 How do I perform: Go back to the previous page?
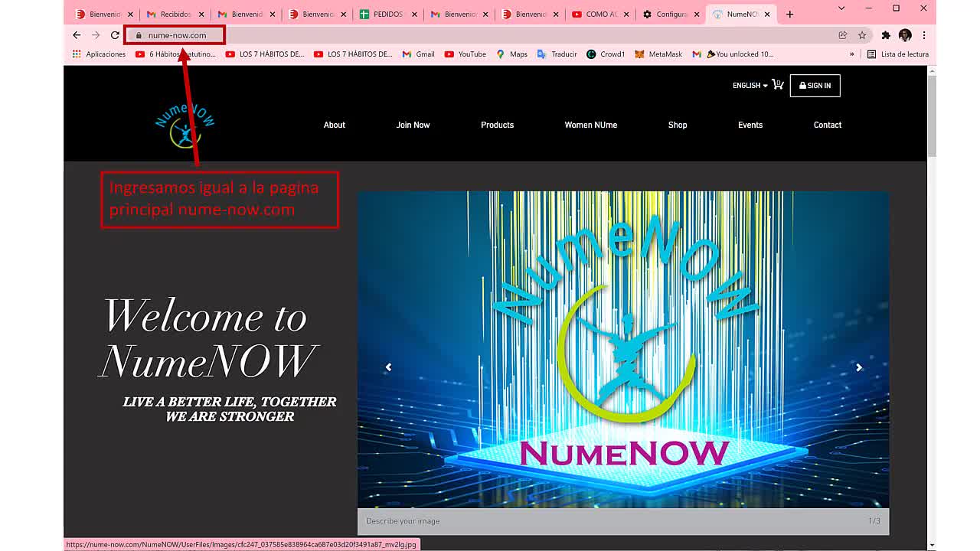tap(77, 35)
